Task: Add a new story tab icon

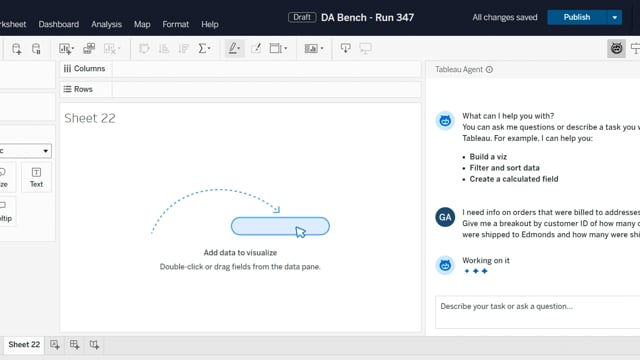Action: (x=94, y=344)
